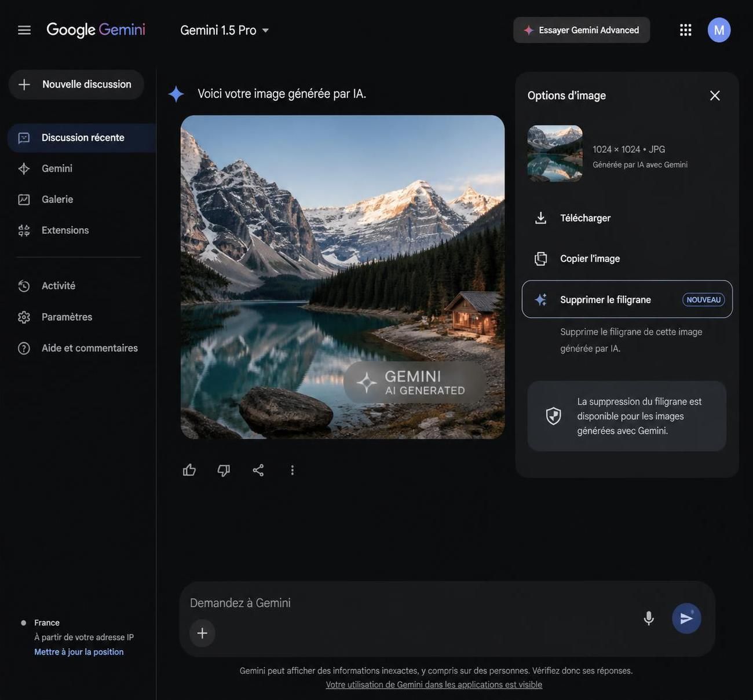This screenshot has height=700, width=753.
Task: Open the Gemini 1.5 Pro model dropdown
Action: click(225, 30)
